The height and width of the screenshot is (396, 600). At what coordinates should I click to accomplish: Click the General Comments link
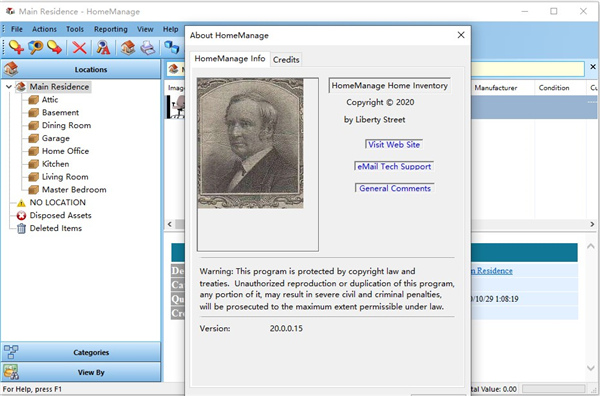pyautogui.click(x=395, y=188)
